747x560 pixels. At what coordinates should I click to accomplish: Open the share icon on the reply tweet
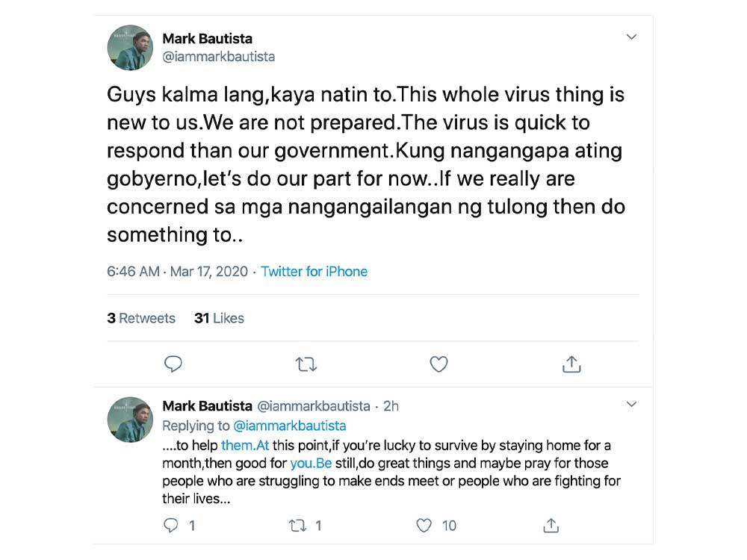tap(551, 525)
